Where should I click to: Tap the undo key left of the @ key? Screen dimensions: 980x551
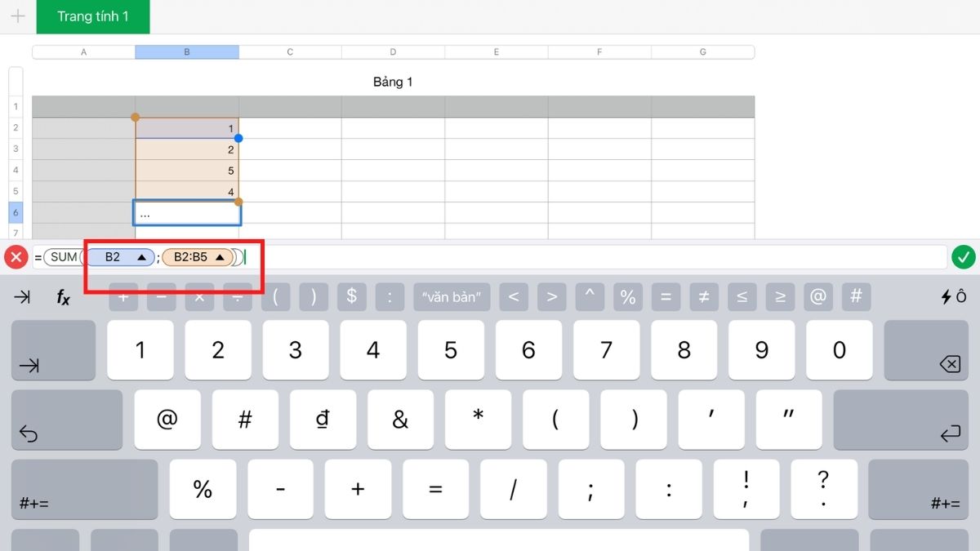(x=67, y=420)
